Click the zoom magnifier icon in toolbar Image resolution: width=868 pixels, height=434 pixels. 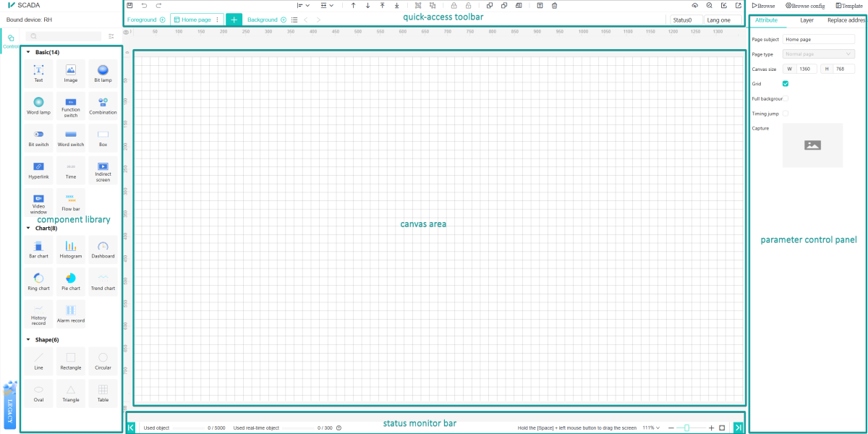[x=710, y=5]
